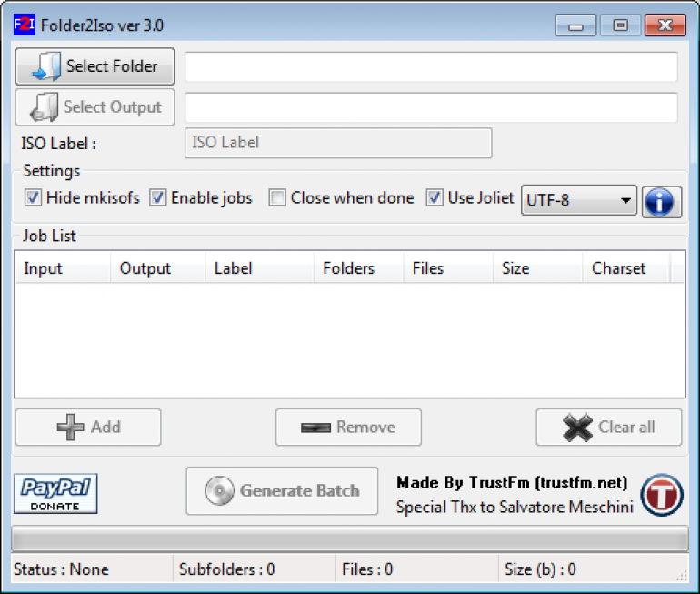Click the blue info icon button
This screenshot has width=700, height=594.
(662, 201)
